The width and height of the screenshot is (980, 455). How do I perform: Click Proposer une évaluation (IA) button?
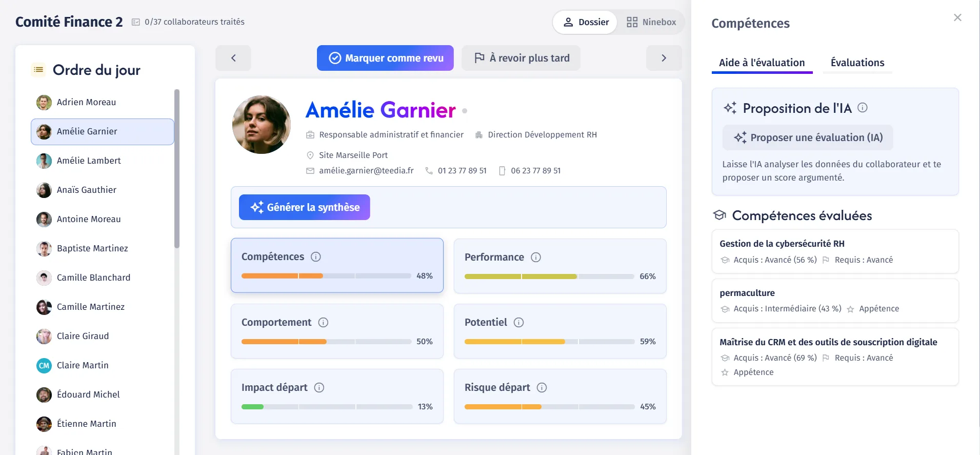point(808,137)
